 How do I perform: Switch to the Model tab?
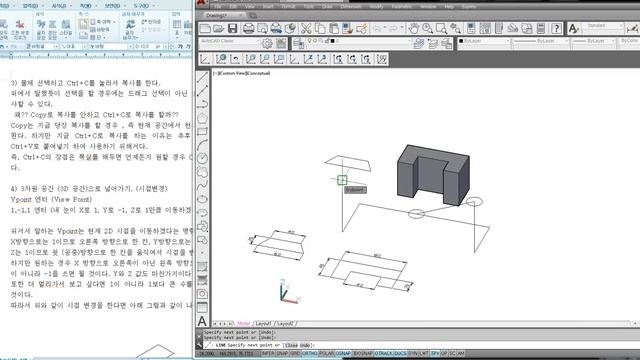pyautogui.click(x=243, y=324)
